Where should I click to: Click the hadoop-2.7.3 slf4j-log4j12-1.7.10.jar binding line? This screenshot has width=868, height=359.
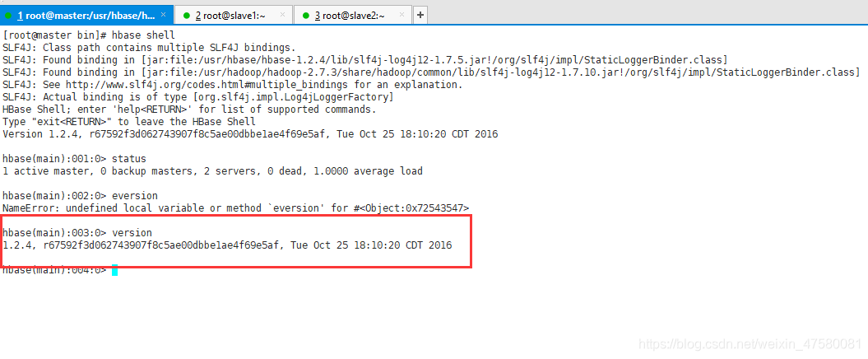(x=431, y=72)
